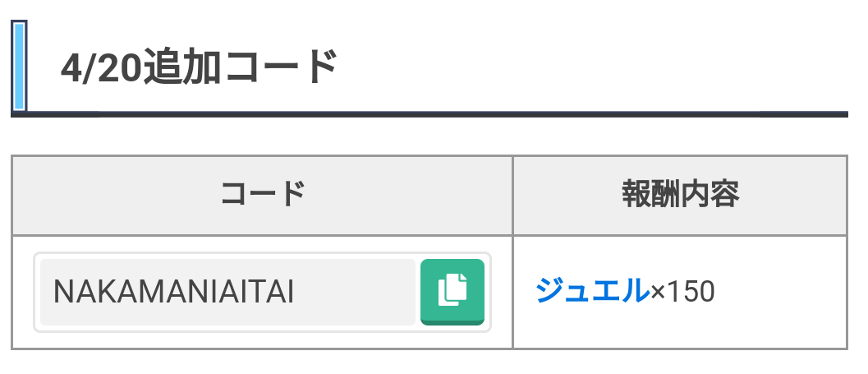Click the ×150 reward quantity text
This screenshot has height=374, width=868.
[682, 292]
